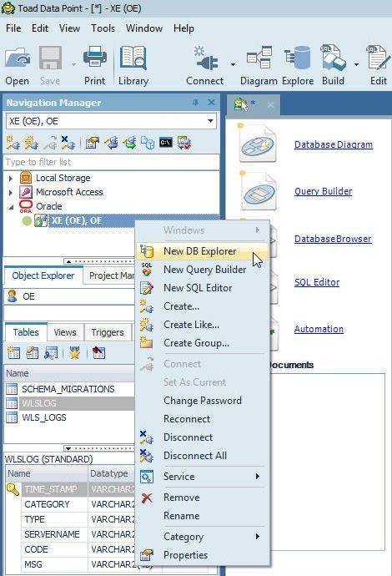This screenshot has height=576, width=392.
Task: Choose Change Password in context menu
Action: (x=202, y=401)
